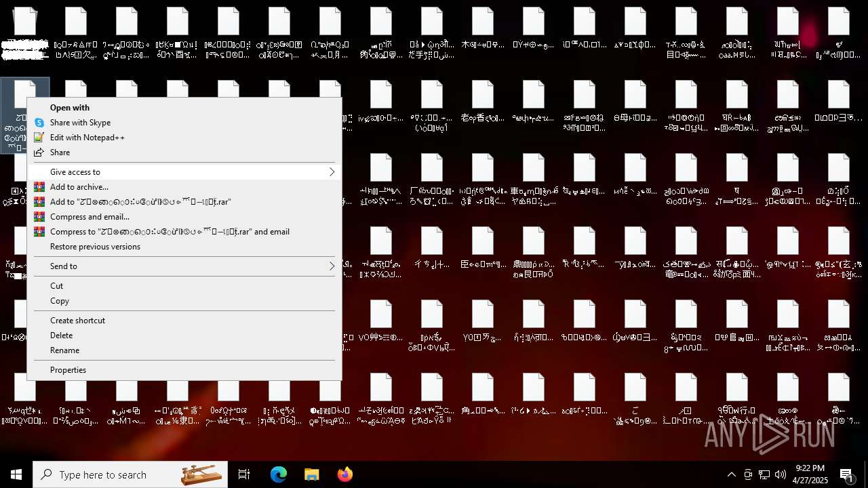Open Task View on the taskbar

244,474
